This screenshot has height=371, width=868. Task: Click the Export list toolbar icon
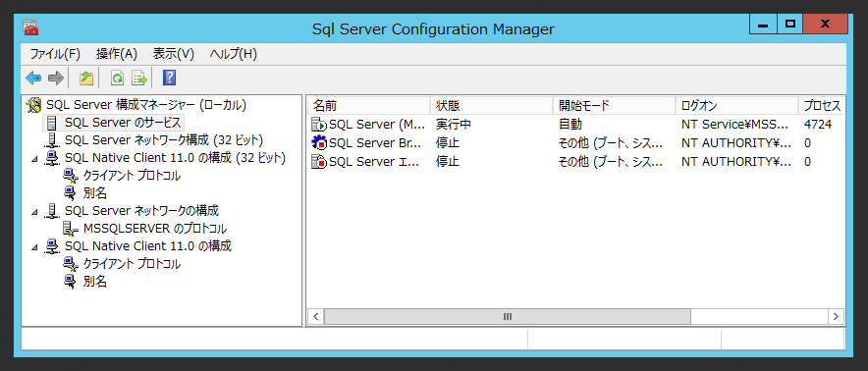pyautogui.click(x=139, y=79)
